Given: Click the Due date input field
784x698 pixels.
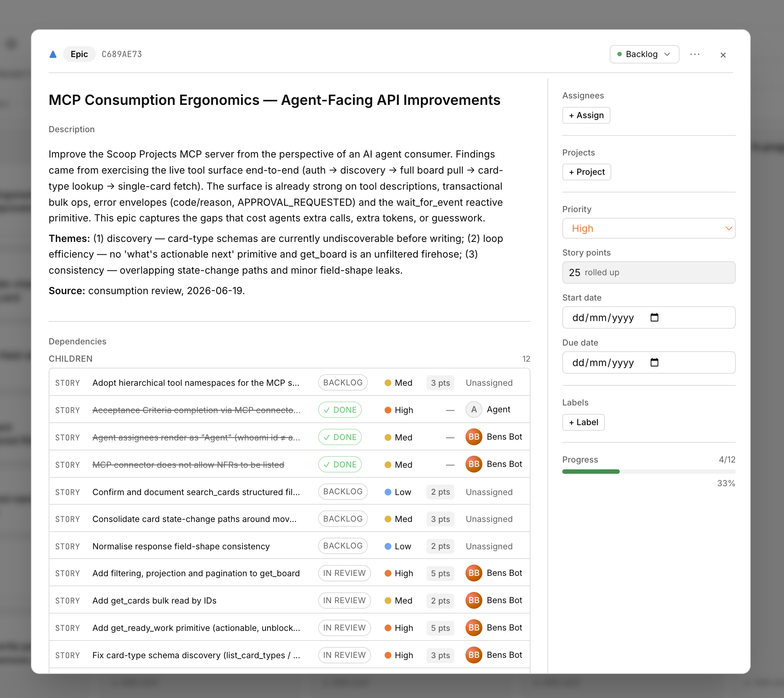Looking at the screenshot, I should pyautogui.click(x=649, y=362).
